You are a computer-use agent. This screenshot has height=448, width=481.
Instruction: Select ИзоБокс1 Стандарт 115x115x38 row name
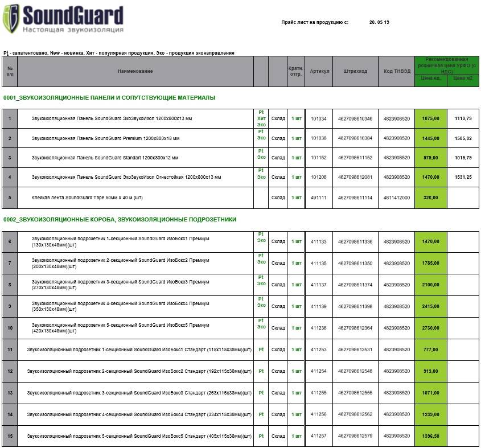(x=139, y=350)
